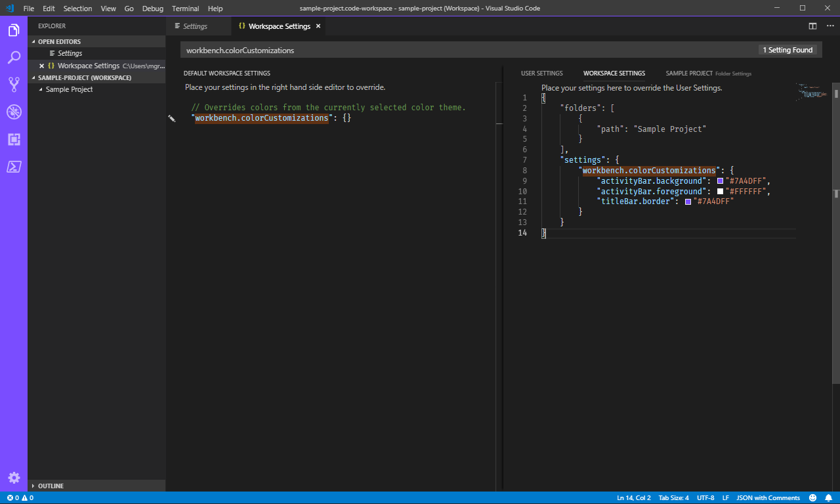Click the split editor icon

coord(812,26)
